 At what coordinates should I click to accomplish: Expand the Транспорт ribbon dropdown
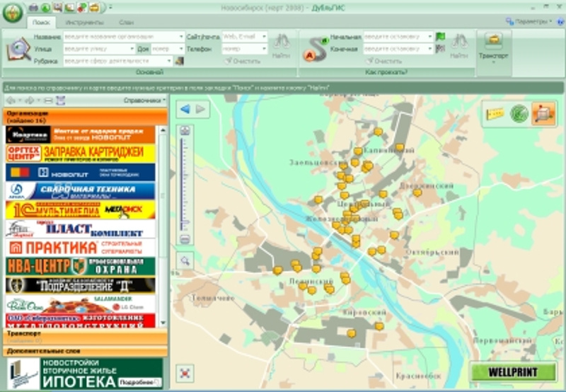point(493,62)
